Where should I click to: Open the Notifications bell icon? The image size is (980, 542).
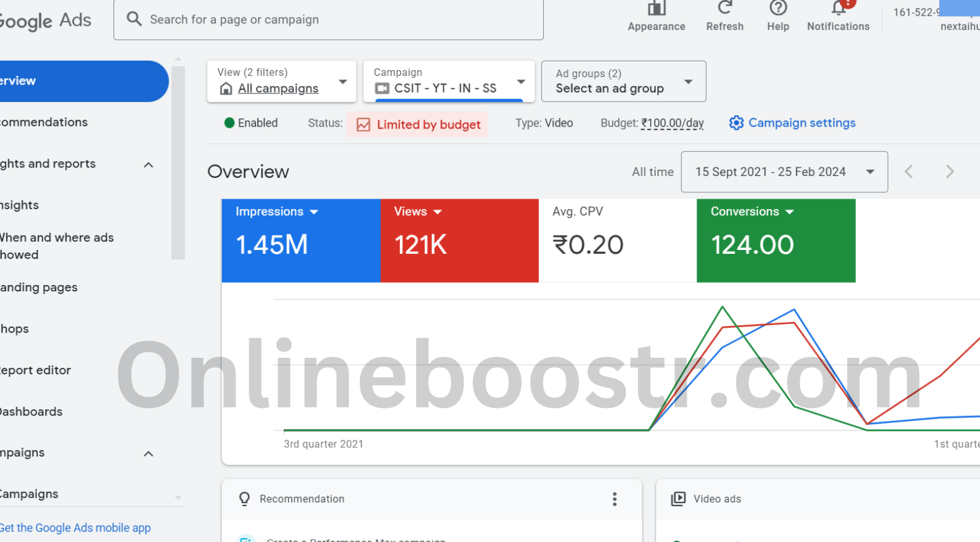(x=838, y=9)
